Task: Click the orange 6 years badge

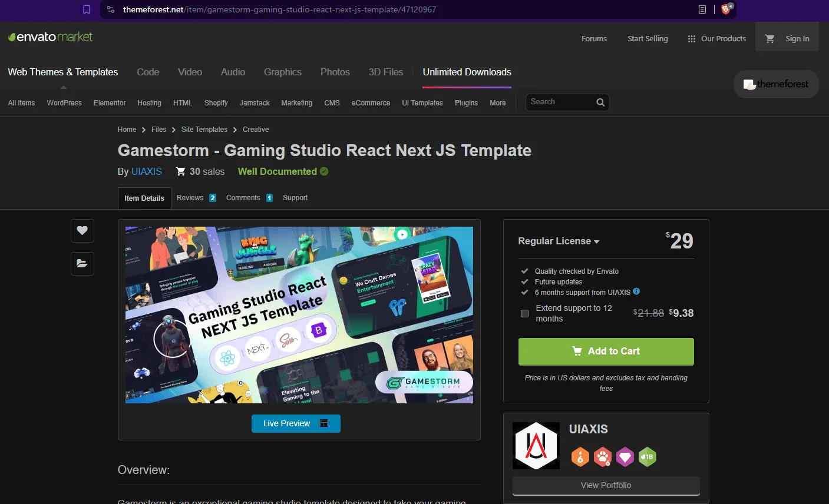Action: pyautogui.click(x=580, y=456)
